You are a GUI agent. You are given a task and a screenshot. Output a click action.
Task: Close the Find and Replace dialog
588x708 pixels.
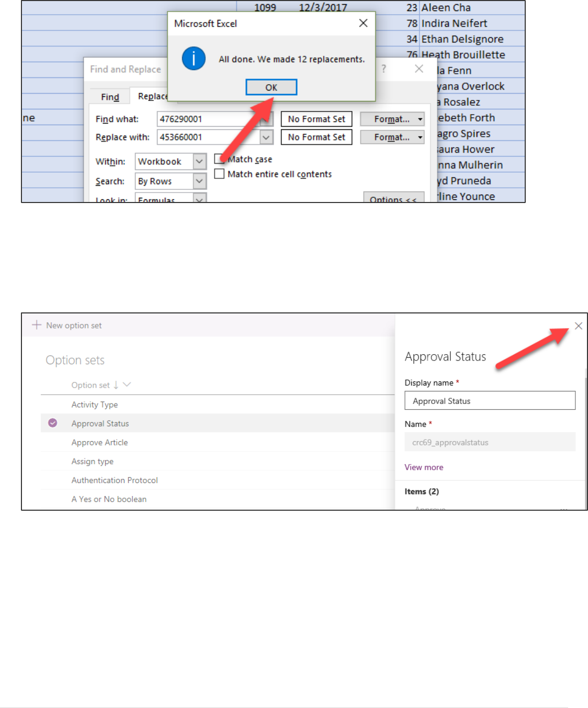[419, 69]
